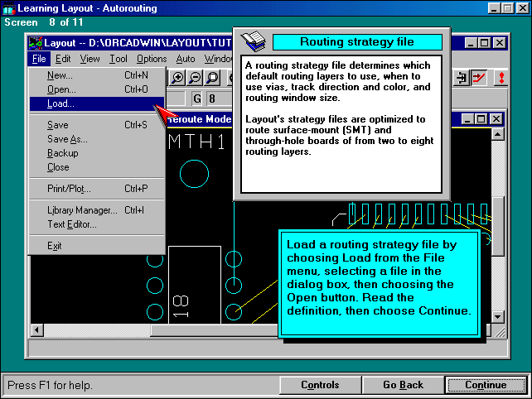Click the Layout application title bar icon

[x=35, y=42]
